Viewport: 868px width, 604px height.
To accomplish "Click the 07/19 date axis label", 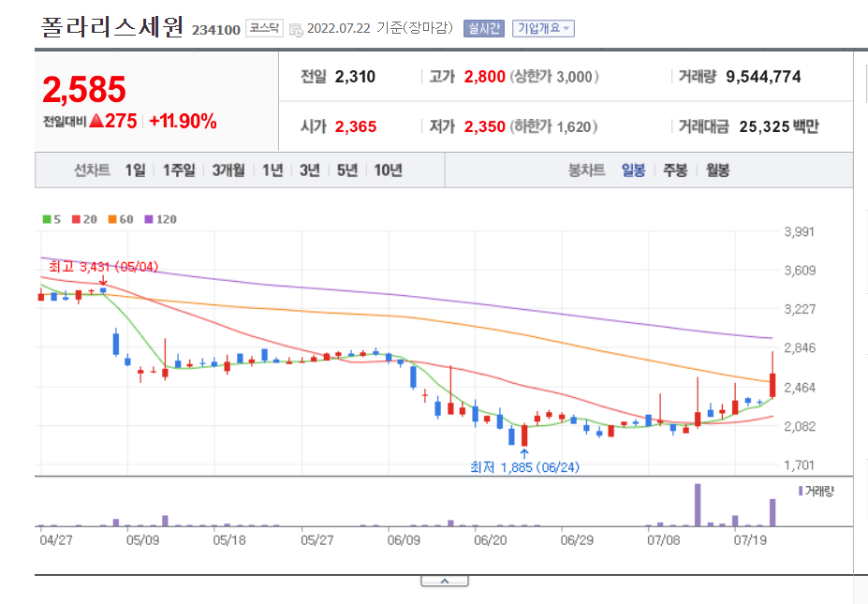I will click(x=750, y=539).
